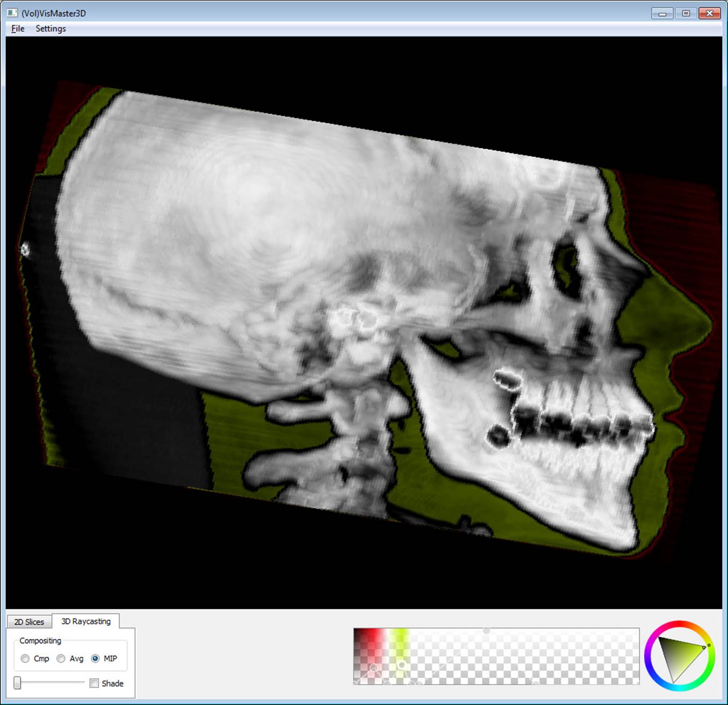Select the Avg compositing mode

60,658
